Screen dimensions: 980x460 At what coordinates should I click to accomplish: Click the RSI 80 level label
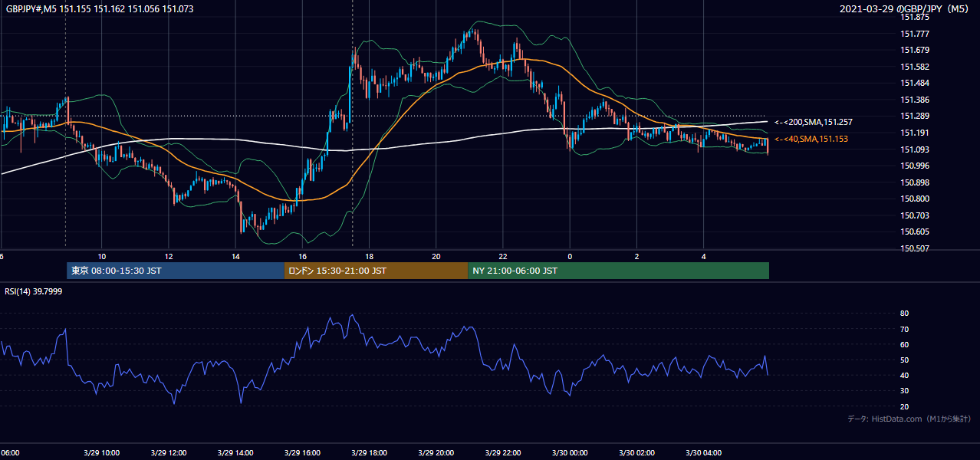click(904, 314)
